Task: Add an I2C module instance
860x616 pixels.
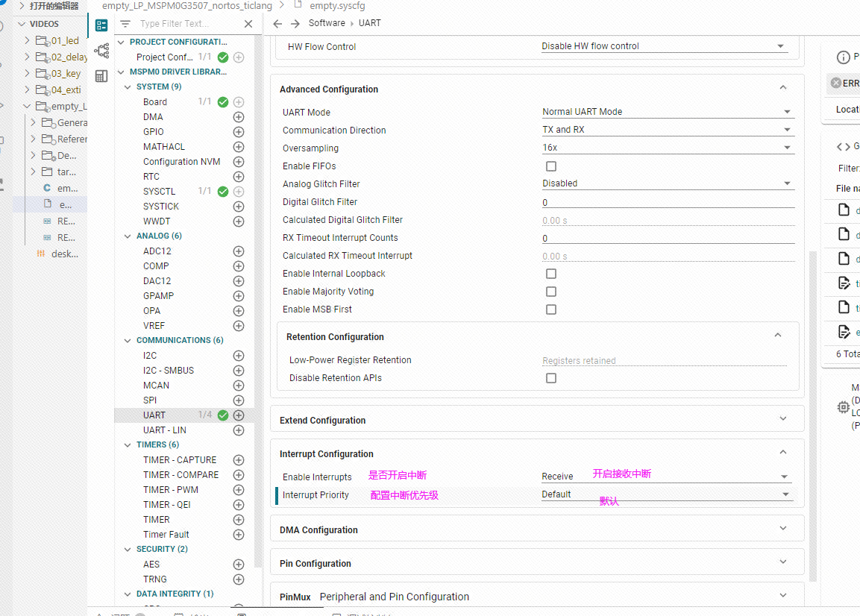Action: (x=239, y=356)
